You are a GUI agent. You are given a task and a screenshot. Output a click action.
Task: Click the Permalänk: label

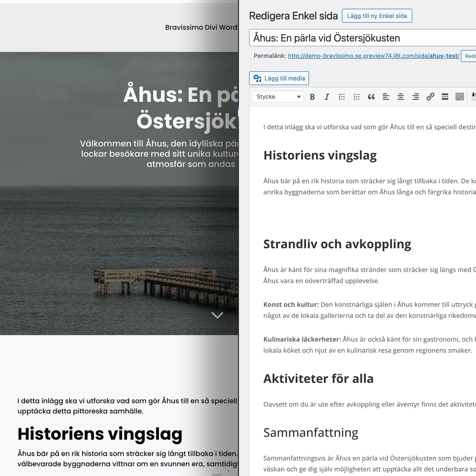pos(270,56)
